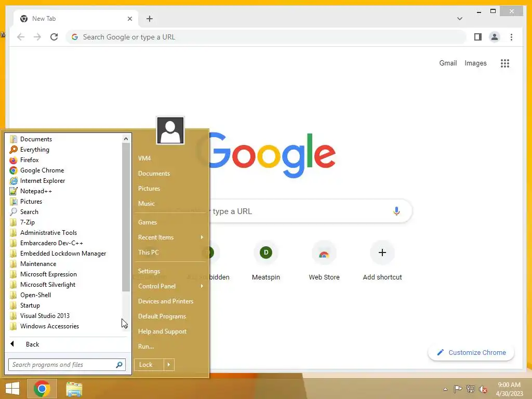Click the Chrome reload page icon
Image resolution: width=532 pixels, height=399 pixels.
[x=54, y=37]
